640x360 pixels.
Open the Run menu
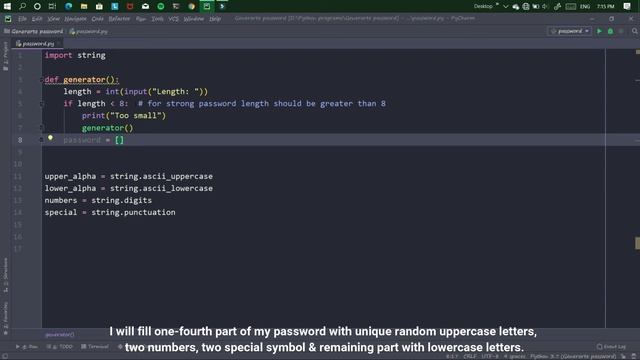pyautogui.click(x=141, y=19)
